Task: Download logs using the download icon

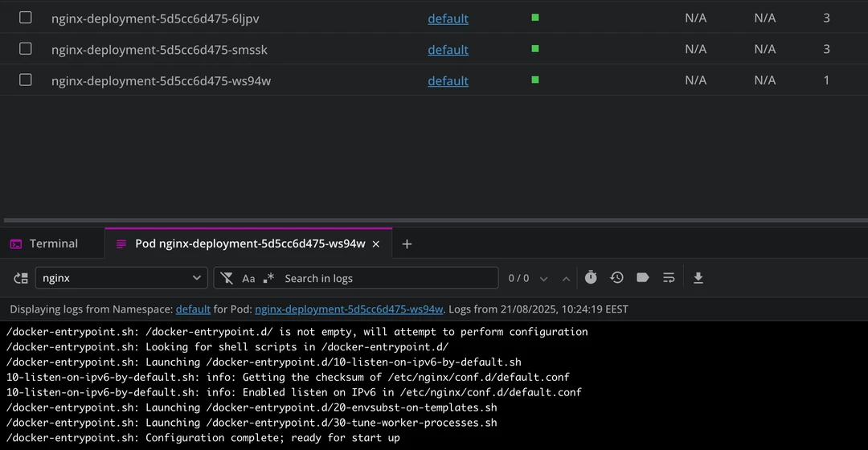Action: [698, 277]
